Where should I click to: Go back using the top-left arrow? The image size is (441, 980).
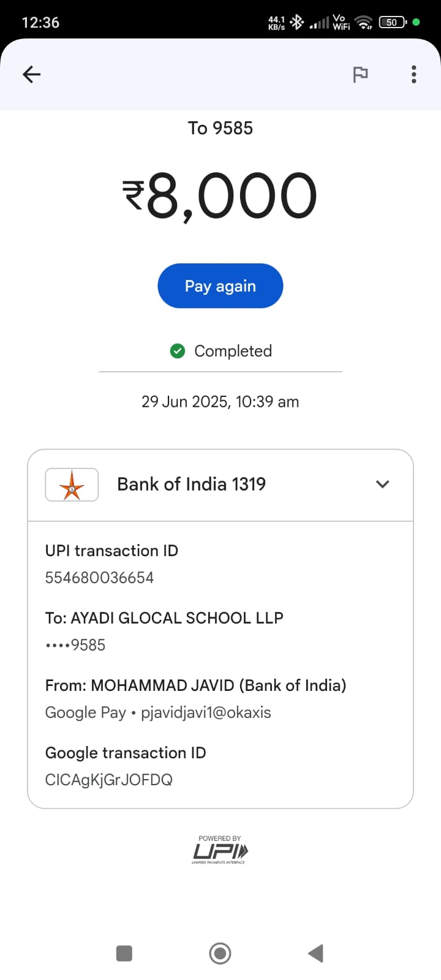(x=31, y=75)
